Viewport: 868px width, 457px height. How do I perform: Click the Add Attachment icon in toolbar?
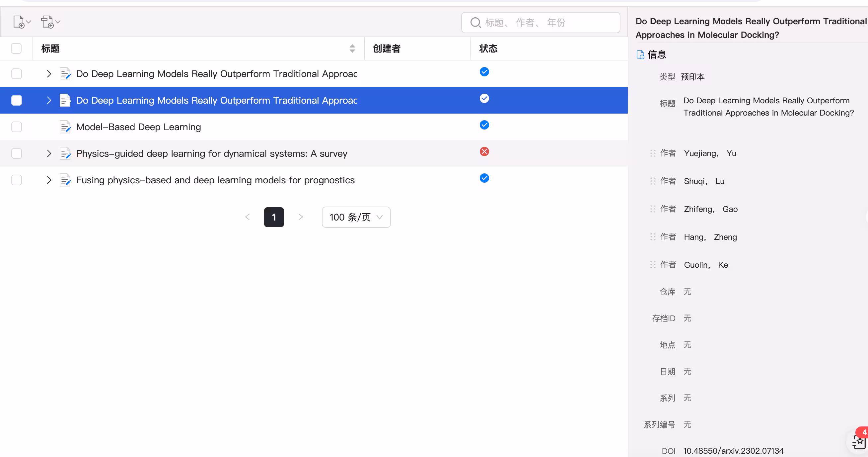(x=48, y=22)
